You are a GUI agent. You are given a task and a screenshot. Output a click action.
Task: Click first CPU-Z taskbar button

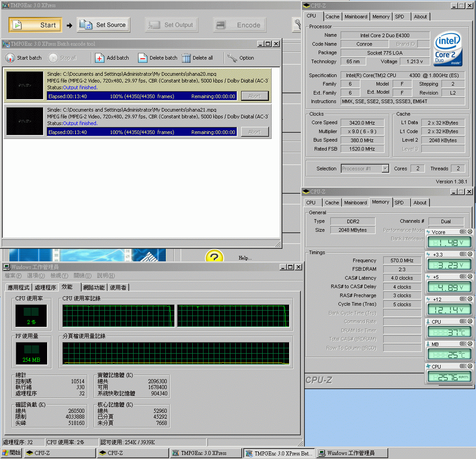pos(60,453)
